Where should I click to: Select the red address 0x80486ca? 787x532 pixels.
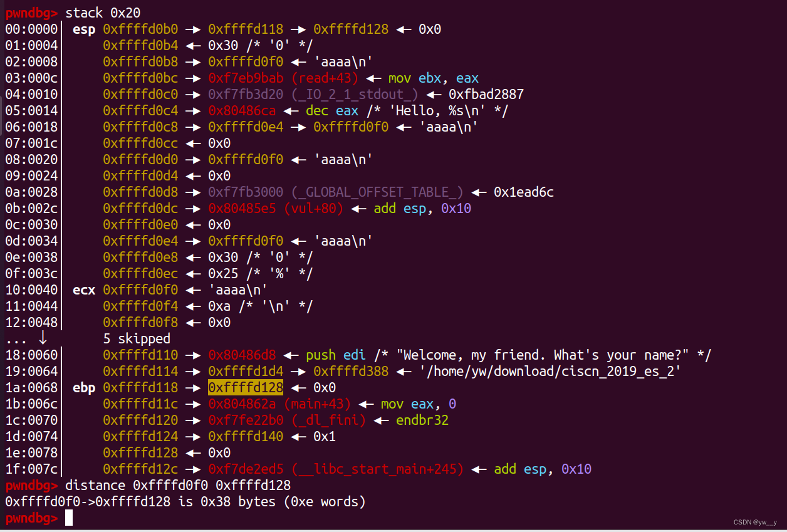point(242,111)
